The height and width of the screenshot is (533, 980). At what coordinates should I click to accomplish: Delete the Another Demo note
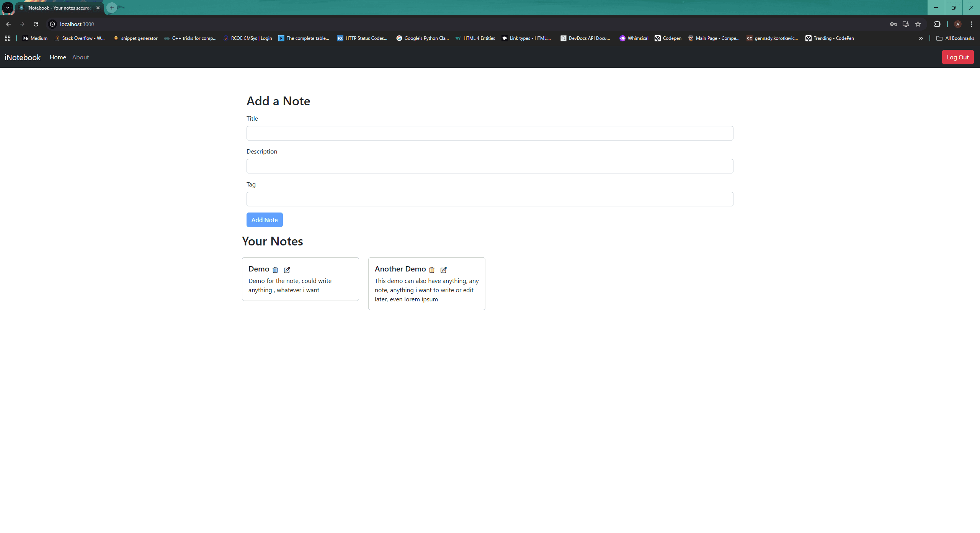point(431,270)
